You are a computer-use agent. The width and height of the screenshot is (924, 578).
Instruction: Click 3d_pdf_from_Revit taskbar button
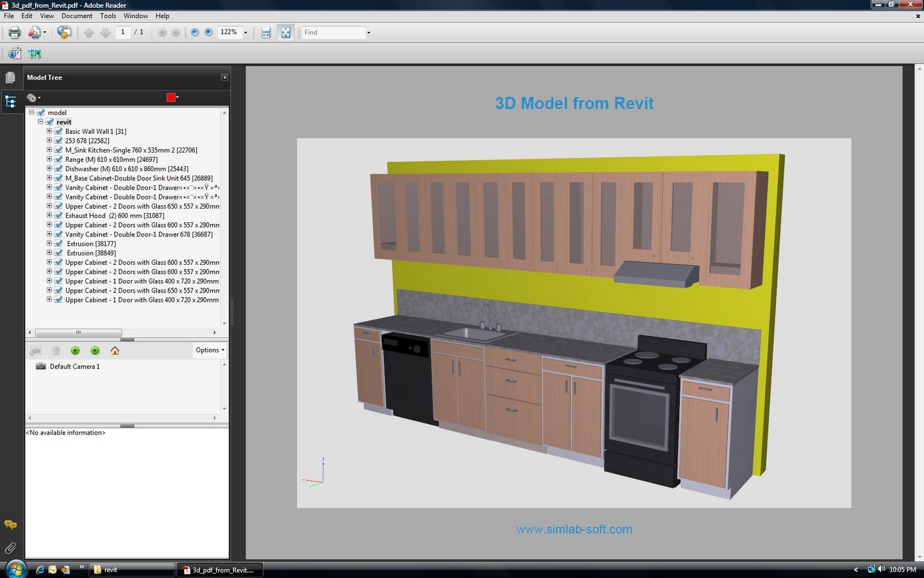coord(219,570)
